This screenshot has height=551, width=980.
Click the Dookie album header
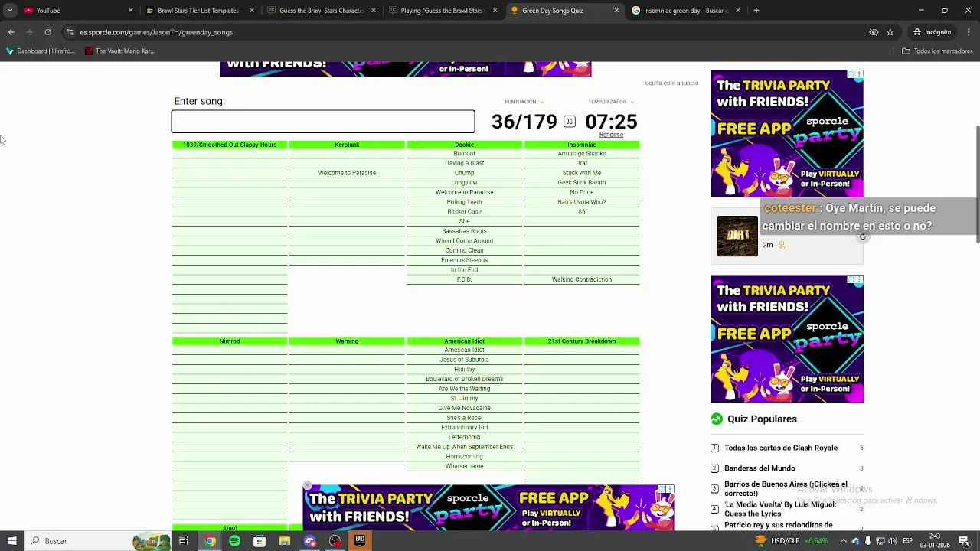click(464, 145)
